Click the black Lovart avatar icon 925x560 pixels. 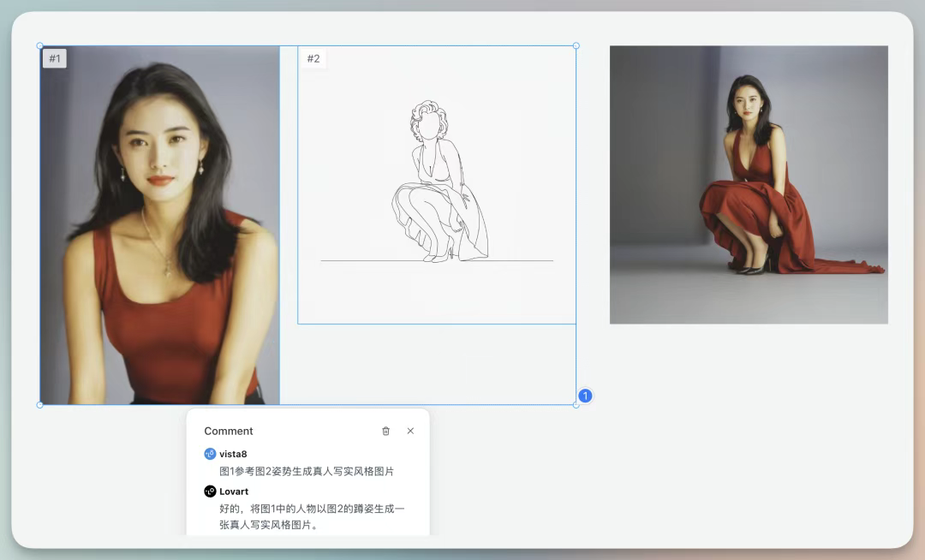(x=210, y=491)
